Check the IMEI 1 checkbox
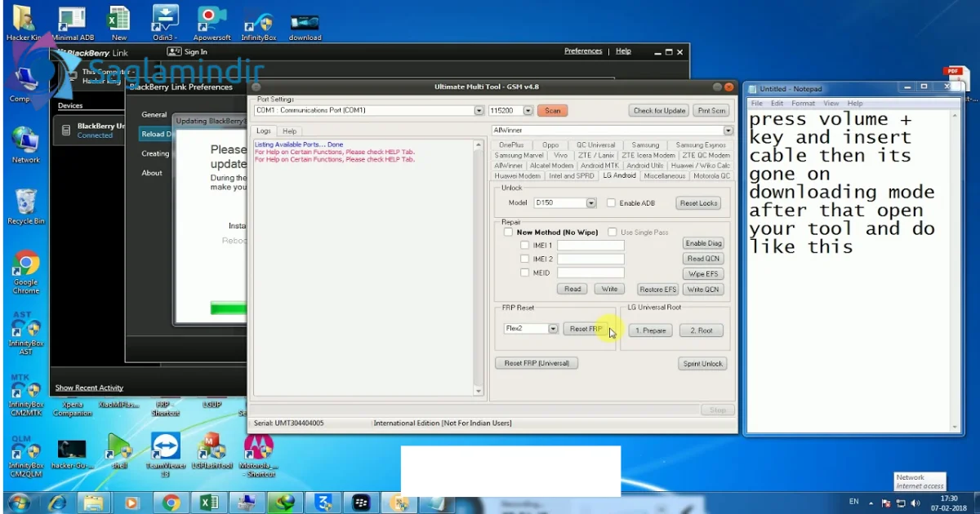 pos(525,246)
